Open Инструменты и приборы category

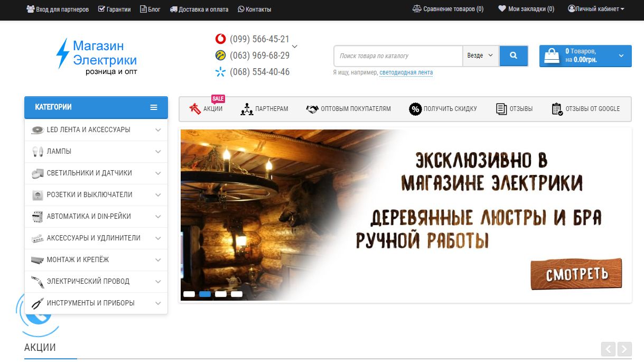point(96,303)
